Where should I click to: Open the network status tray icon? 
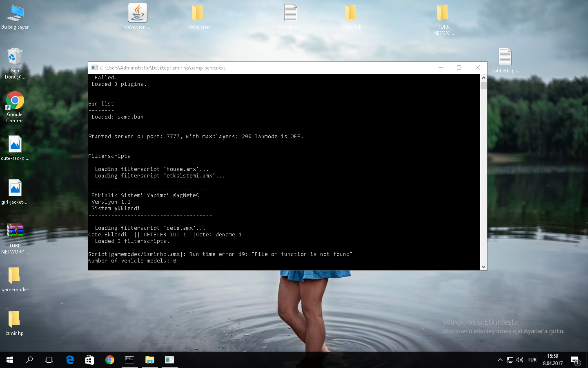point(510,360)
